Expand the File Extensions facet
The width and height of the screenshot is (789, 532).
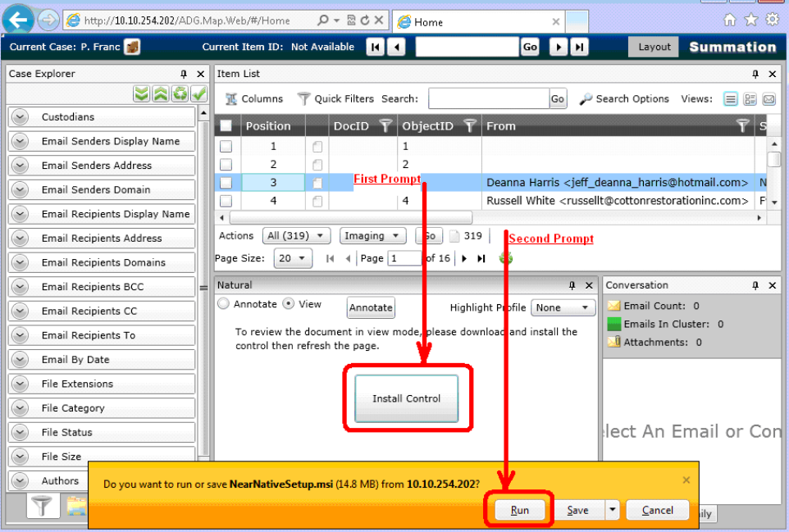point(21,384)
